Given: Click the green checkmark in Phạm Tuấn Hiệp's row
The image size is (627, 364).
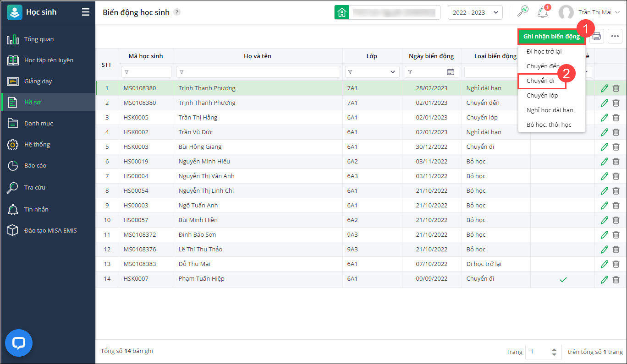Looking at the screenshot, I should (563, 279).
